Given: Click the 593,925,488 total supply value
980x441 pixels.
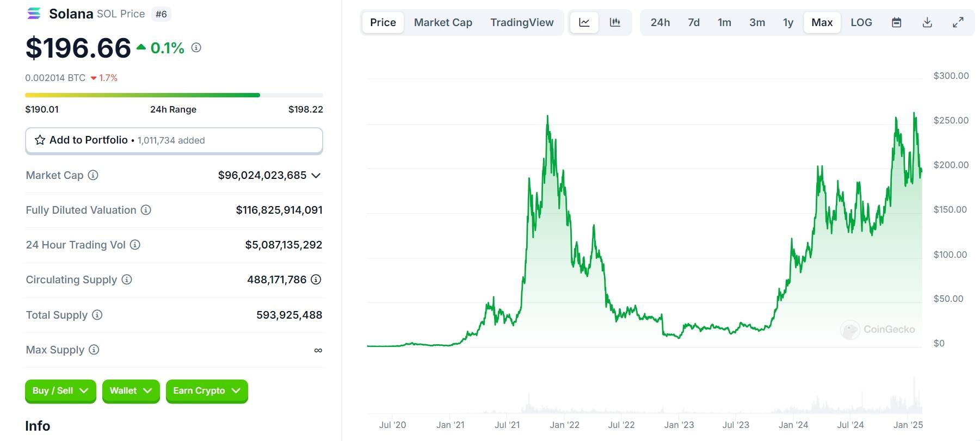Looking at the screenshot, I should (x=289, y=315).
